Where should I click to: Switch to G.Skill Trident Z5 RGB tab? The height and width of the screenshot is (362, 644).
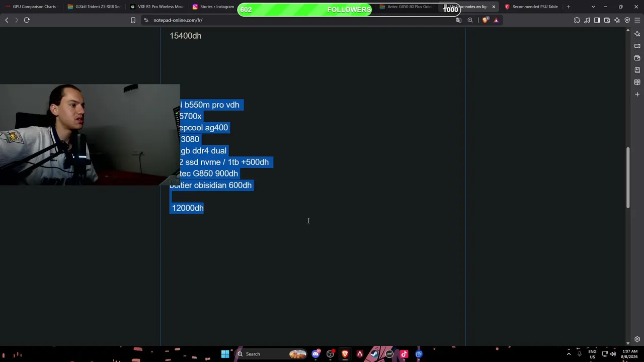94,7
